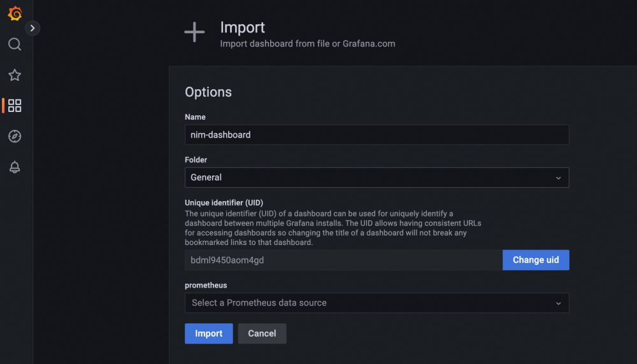Open the Alerting bell icon

(15, 167)
